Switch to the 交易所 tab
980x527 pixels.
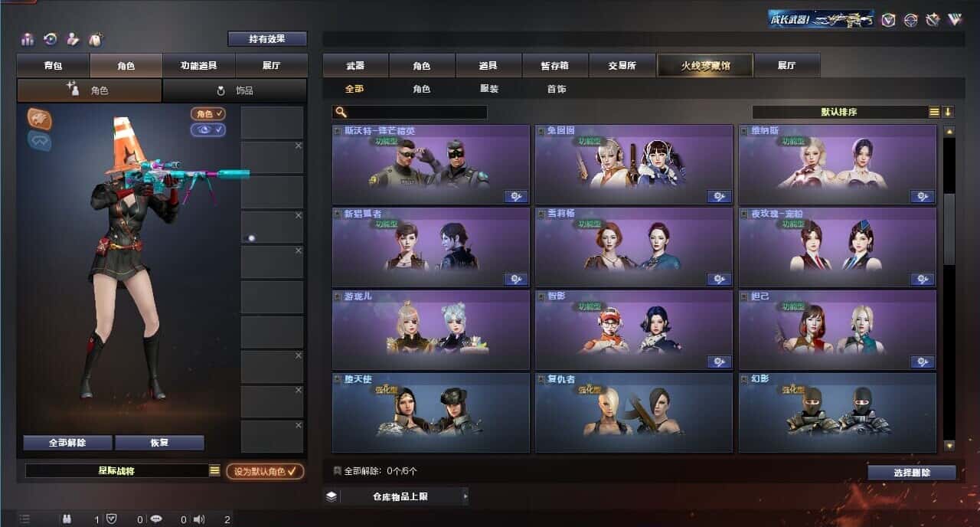click(x=621, y=66)
